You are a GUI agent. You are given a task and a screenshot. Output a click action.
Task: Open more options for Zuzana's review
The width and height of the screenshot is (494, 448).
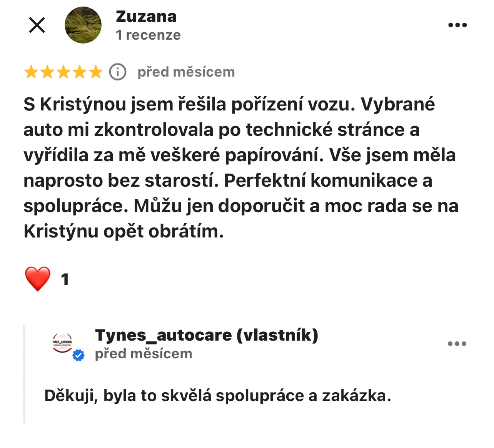(457, 25)
